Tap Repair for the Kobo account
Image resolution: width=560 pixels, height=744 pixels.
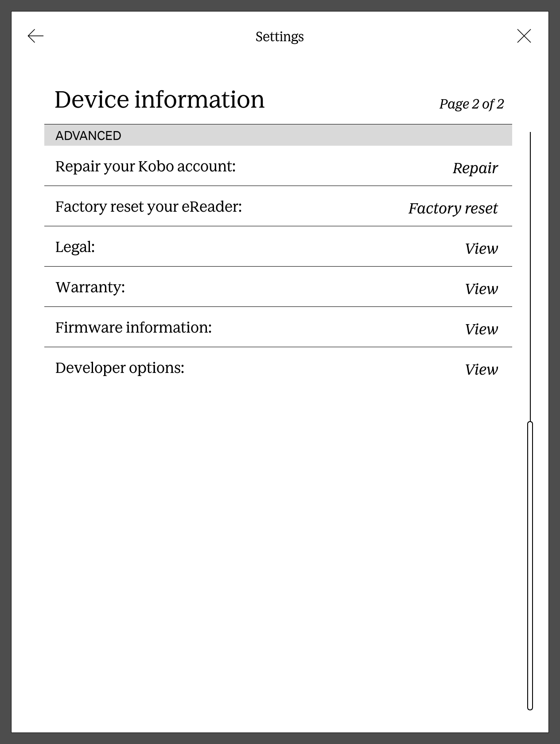click(475, 168)
